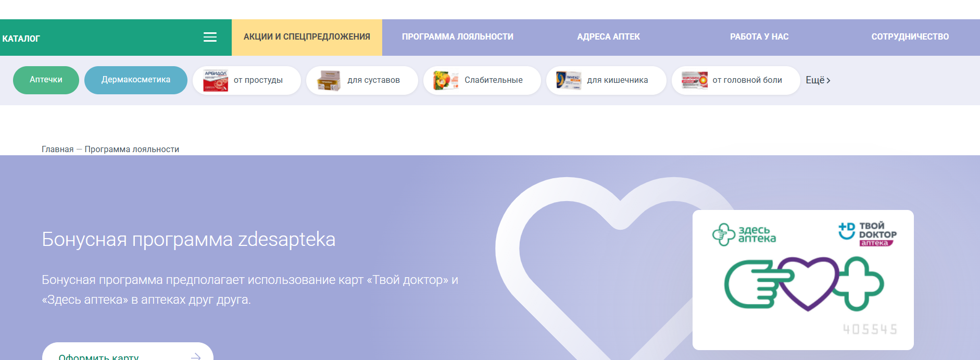Go to Программа лояльности tab
The height and width of the screenshot is (360, 980).
click(458, 38)
